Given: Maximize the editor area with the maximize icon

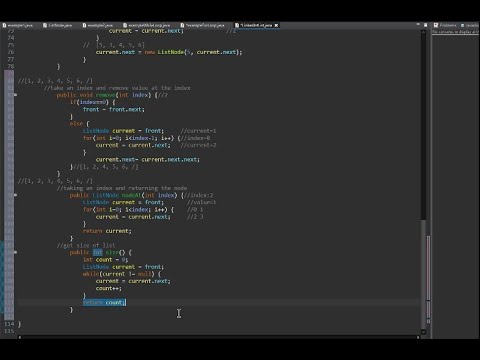Looking at the screenshot, I should point(425,25).
